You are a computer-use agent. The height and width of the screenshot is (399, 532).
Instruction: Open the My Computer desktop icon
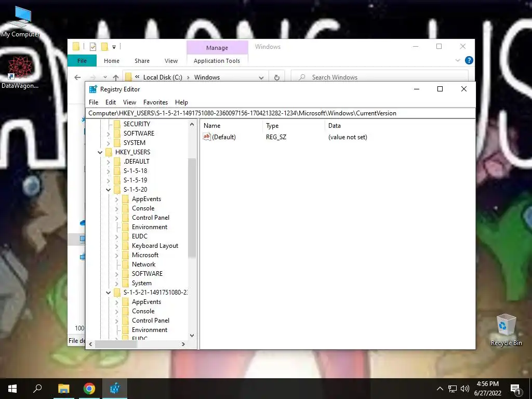point(20,21)
